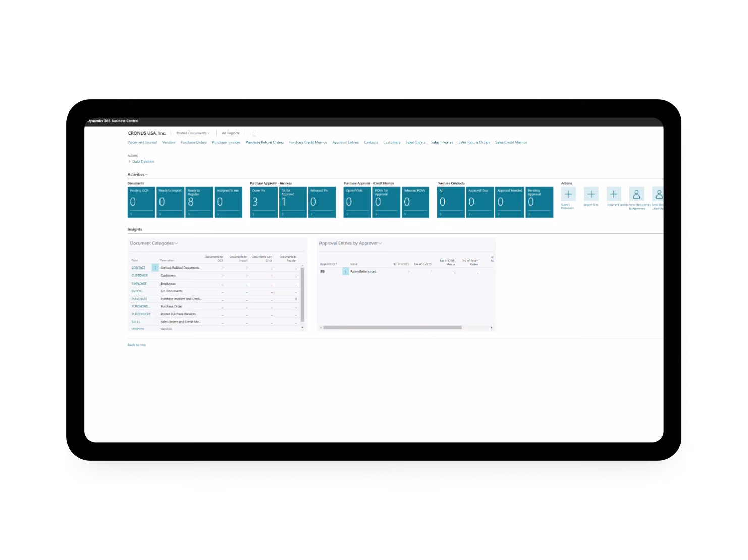Go to Purchase Invoices navigation item
Image resolution: width=748 pixels, height=560 pixels.
pyautogui.click(x=226, y=142)
